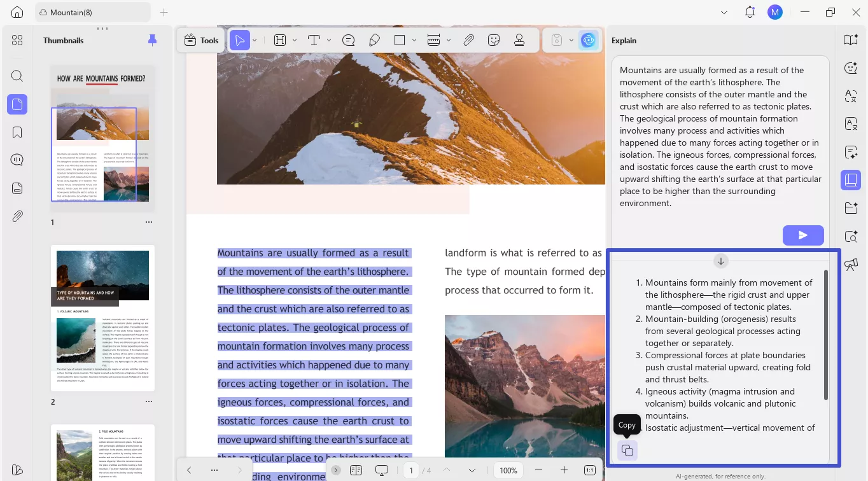The image size is (868, 481).
Task: Expand the shape tool dropdown chevron
Action: 414,39
